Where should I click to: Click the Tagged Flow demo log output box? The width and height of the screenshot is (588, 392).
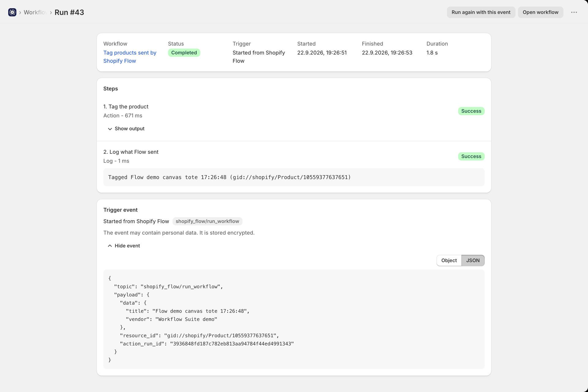tap(294, 177)
